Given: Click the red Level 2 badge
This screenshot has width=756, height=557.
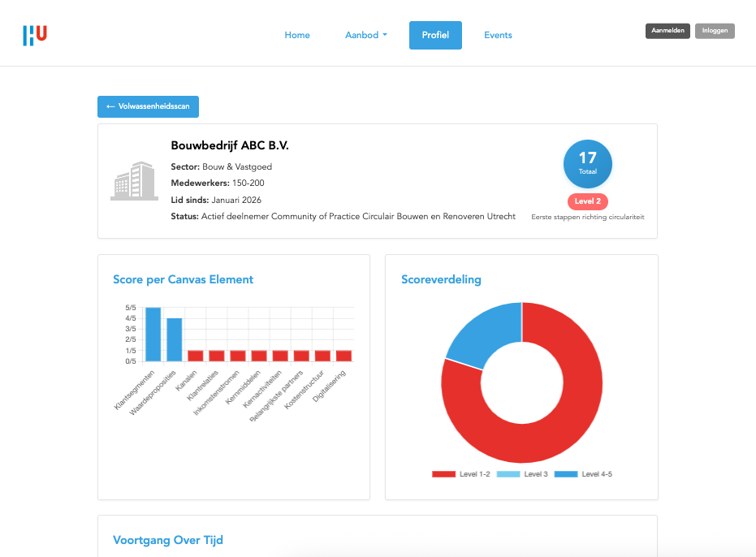Looking at the screenshot, I should coord(587,201).
